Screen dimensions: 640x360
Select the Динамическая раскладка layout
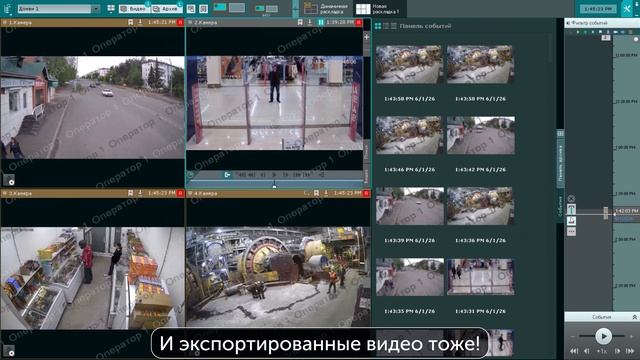click(x=327, y=9)
